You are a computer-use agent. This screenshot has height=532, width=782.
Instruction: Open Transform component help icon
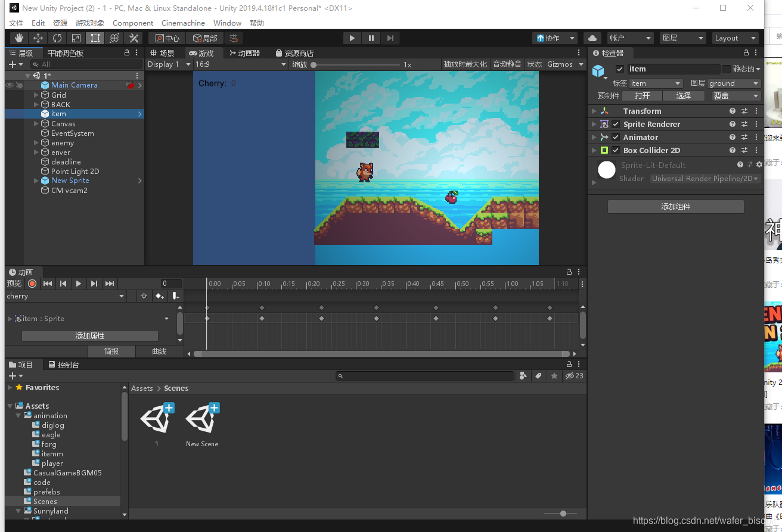click(733, 111)
